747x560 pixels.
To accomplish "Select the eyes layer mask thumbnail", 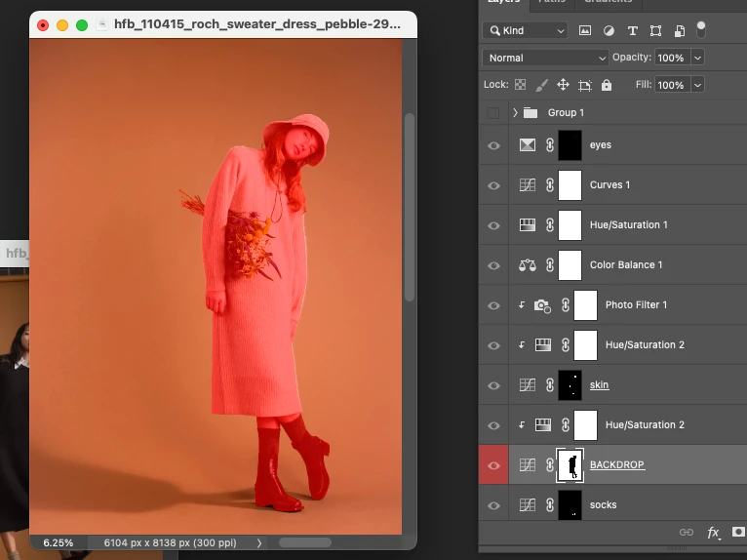I will pyautogui.click(x=570, y=145).
